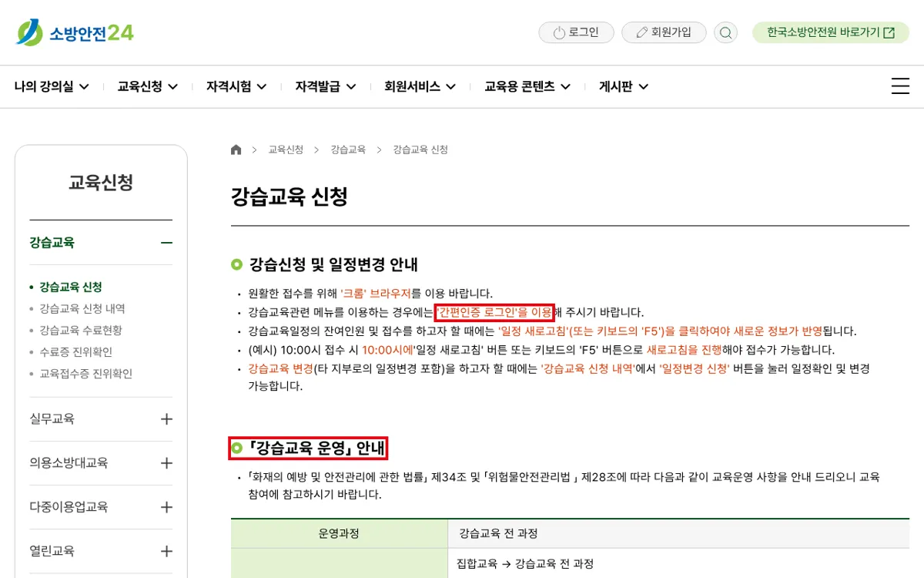Open the 교육신청 top menu
924x578 pixels.
click(148, 86)
